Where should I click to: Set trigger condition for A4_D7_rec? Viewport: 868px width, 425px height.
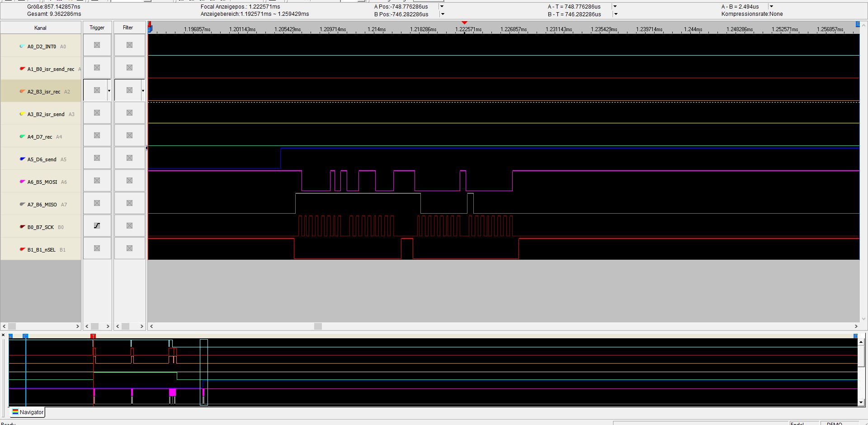(97, 135)
